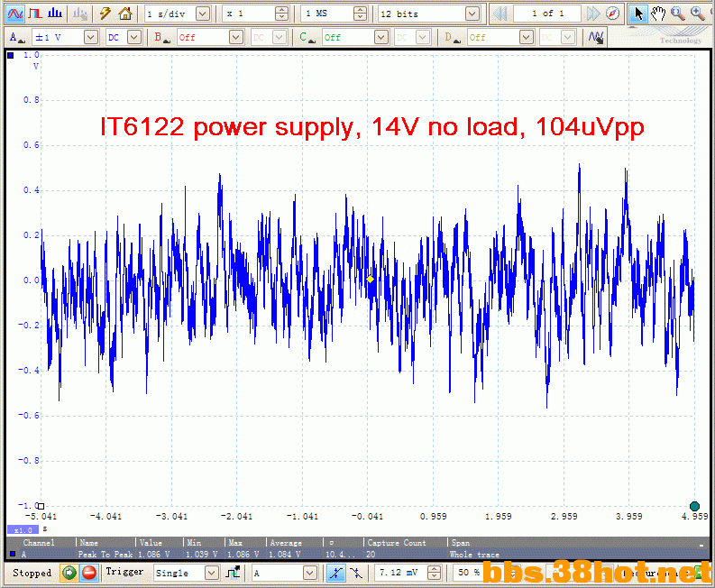Switch to Persistence mode
The width and height of the screenshot is (715, 588).
[x=35, y=14]
